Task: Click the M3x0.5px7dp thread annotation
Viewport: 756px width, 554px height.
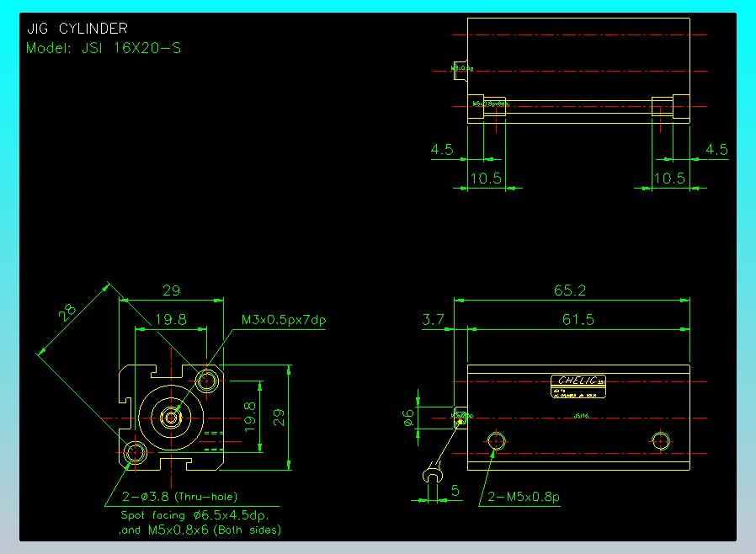Action: coord(284,320)
